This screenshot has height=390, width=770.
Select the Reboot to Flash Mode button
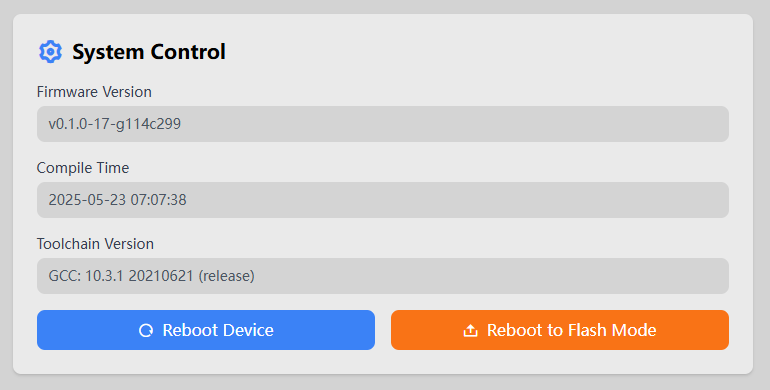coord(560,330)
